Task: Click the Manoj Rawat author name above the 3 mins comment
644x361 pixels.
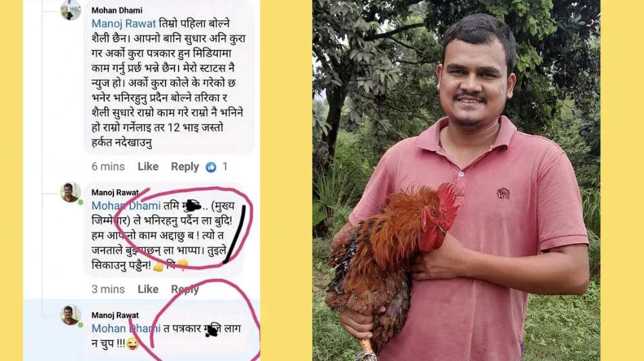Action: coord(115,192)
